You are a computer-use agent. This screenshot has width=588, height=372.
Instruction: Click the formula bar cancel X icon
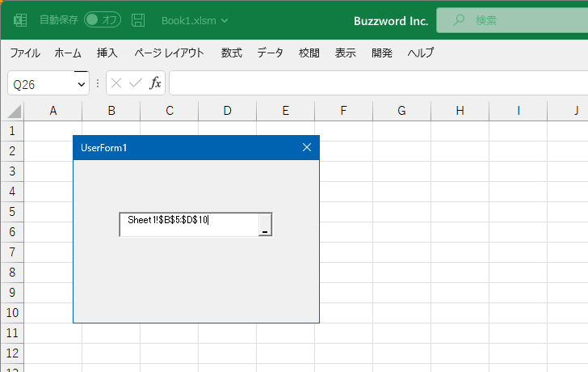click(x=116, y=83)
